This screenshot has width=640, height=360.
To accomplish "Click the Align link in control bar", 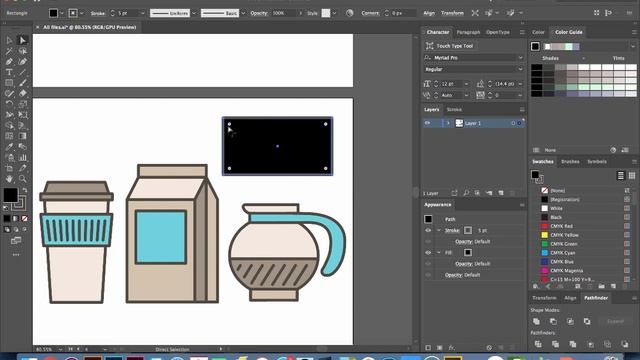I will click(429, 13).
